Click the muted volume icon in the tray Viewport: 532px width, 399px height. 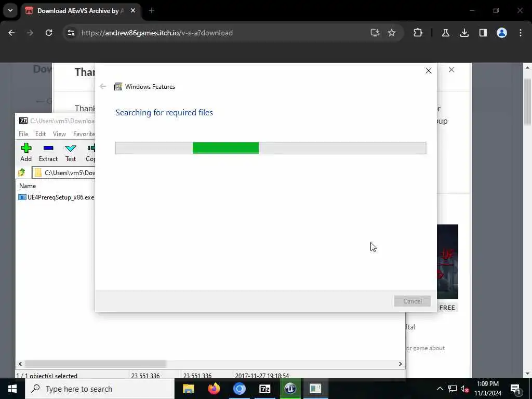click(x=465, y=389)
